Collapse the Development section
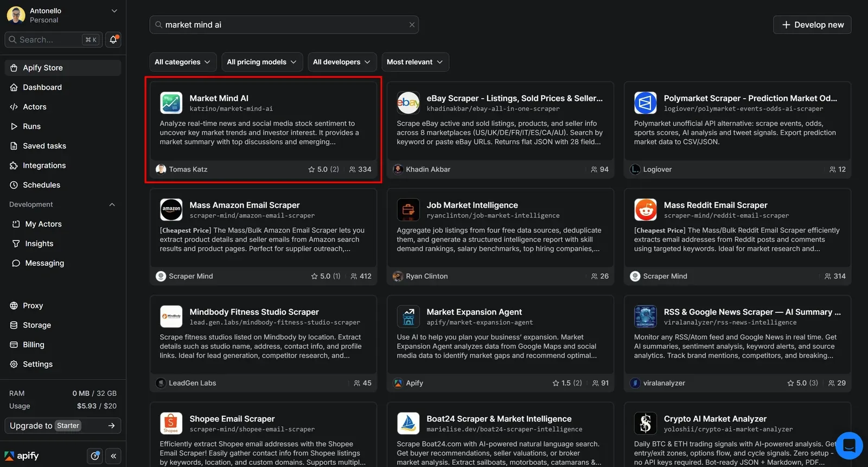The height and width of the screenshot is (467, 868). pyautogui.click(x=112, y=204)
